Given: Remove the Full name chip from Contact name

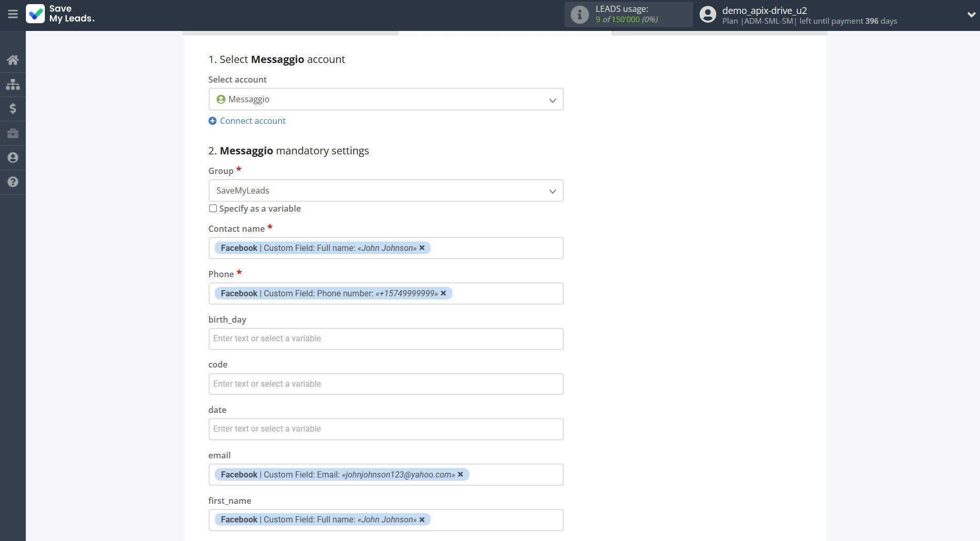Looking at the screenshot, I should (422, 248).
